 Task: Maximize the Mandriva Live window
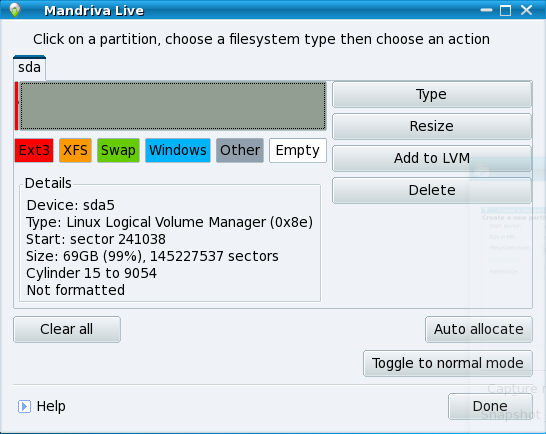coord(506,10)
